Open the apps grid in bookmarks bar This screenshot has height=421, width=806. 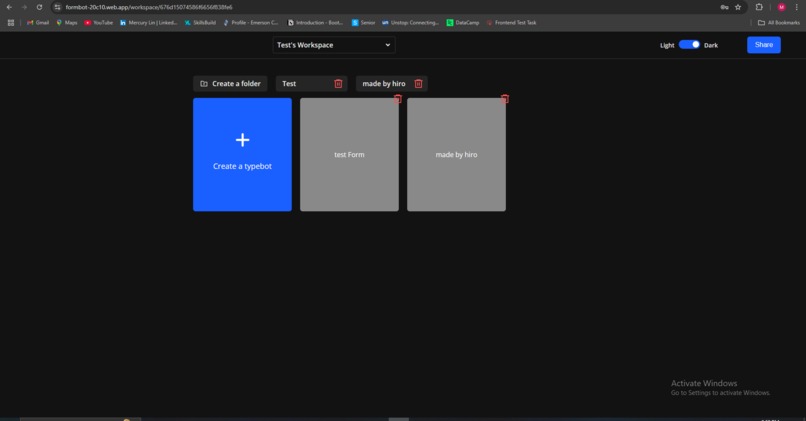[11, 23]
